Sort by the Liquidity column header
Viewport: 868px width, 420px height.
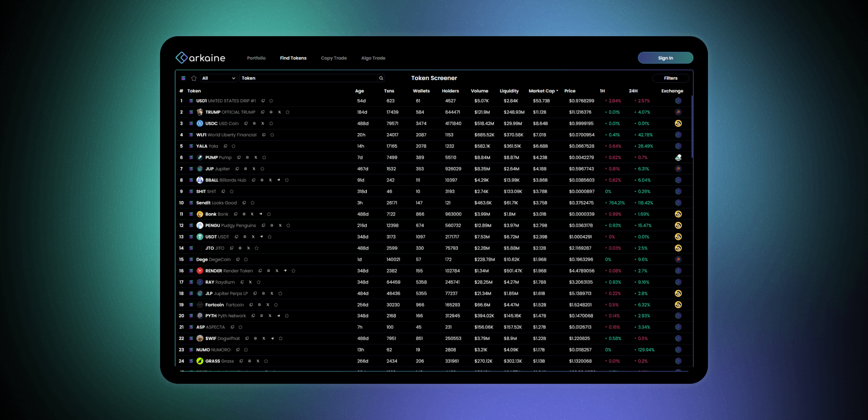click(x=509, y=91)
